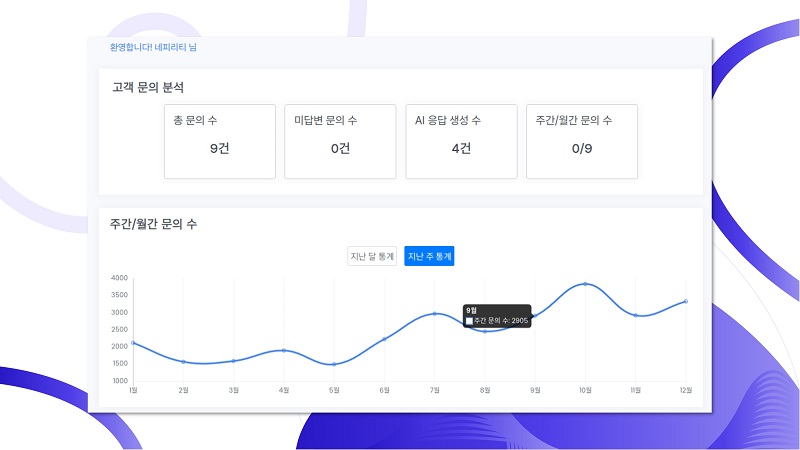This screenshot has width=800, height=450.
Task: Select the 미답변 문의 수 card
Action: pyautogui.click(x=340, y=141)
